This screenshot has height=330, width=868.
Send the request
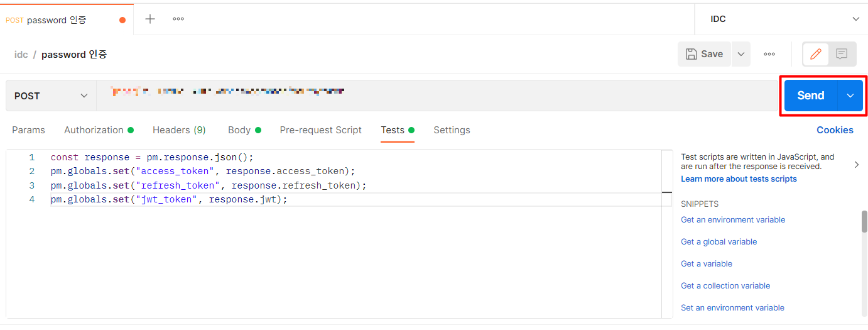click(x=811, y=96)
